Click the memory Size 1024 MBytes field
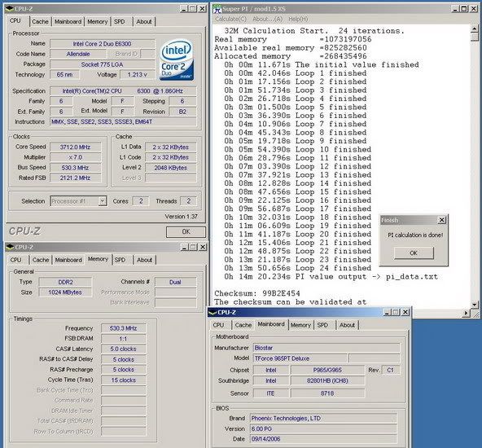 pyautogui.click(x=65, y=292)
